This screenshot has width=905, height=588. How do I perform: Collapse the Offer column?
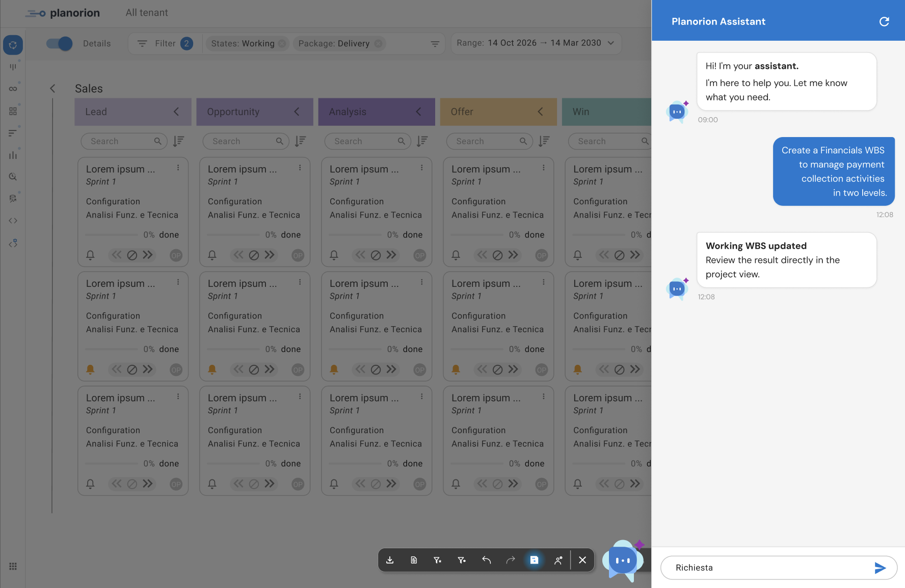pos(540,112)
